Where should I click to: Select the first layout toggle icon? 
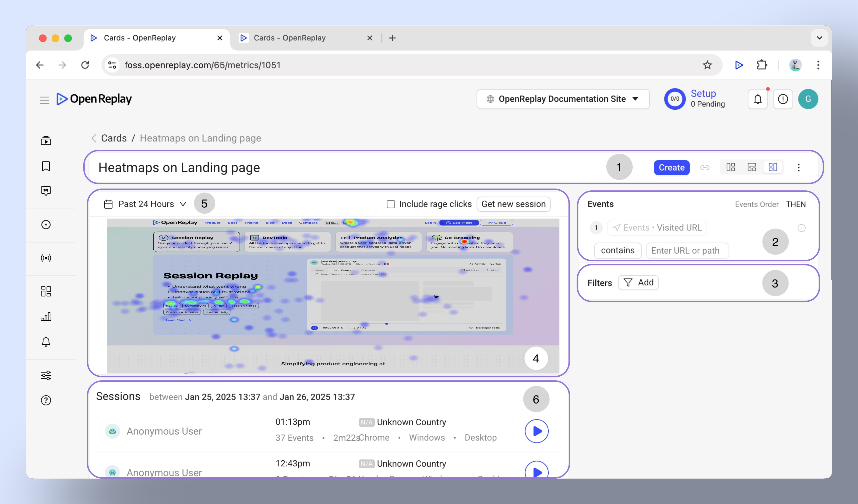click(731, 168)
